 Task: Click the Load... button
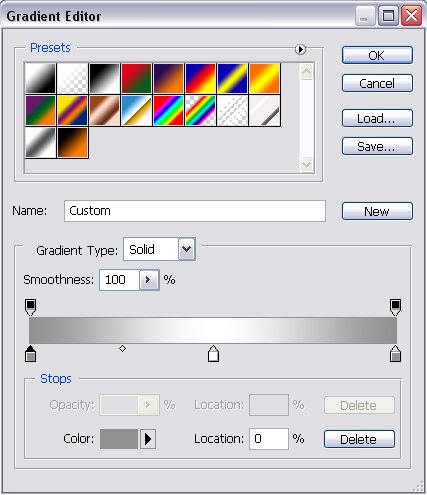(377, 118)
